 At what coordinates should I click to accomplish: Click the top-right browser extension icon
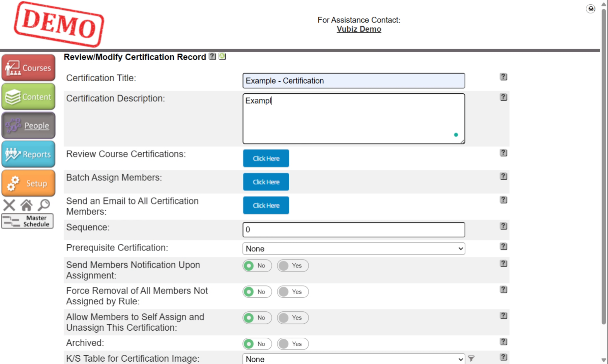pos(591,9)
